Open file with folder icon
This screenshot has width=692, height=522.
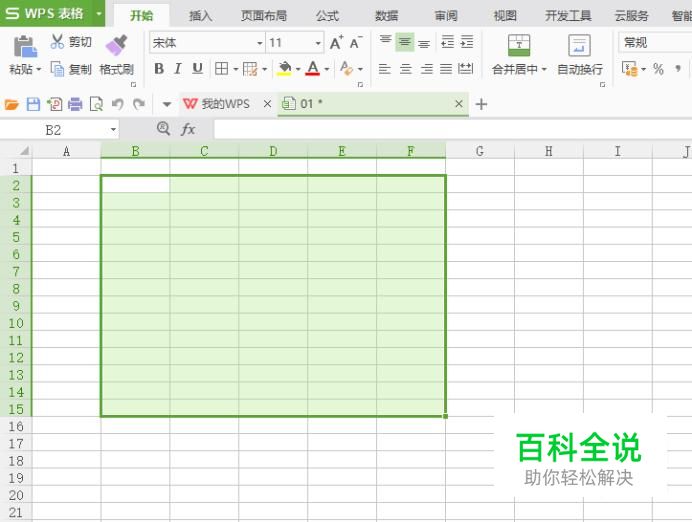(12, 104)
